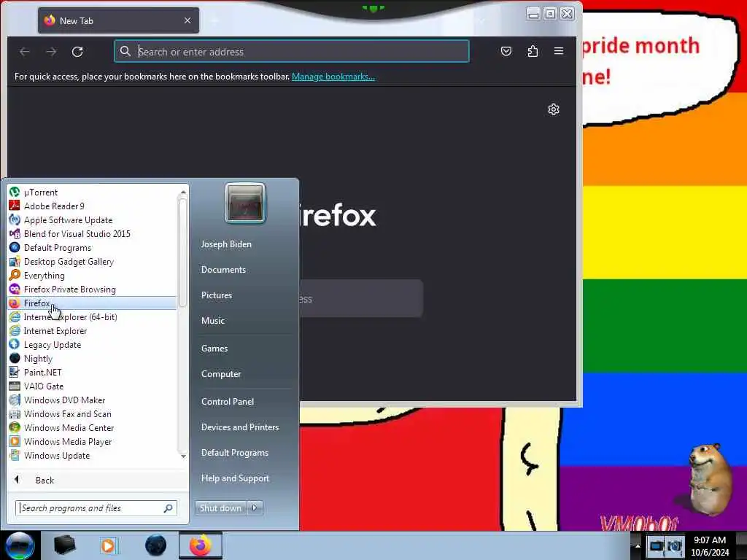The width and height of the screenshot is (747, 560).
Task: Open Default Programs in the right pane
Action: click(235, 453)
